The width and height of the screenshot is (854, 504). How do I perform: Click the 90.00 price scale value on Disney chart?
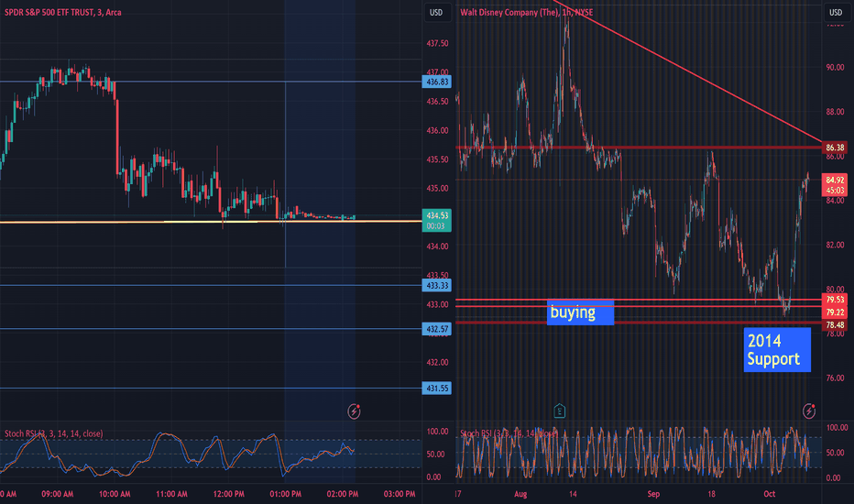tap(835, 68)
